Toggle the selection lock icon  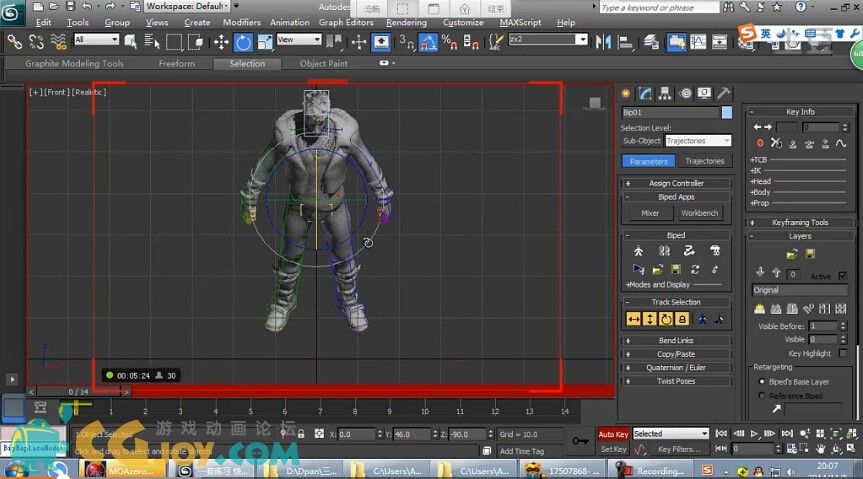(x=301, y=434)
